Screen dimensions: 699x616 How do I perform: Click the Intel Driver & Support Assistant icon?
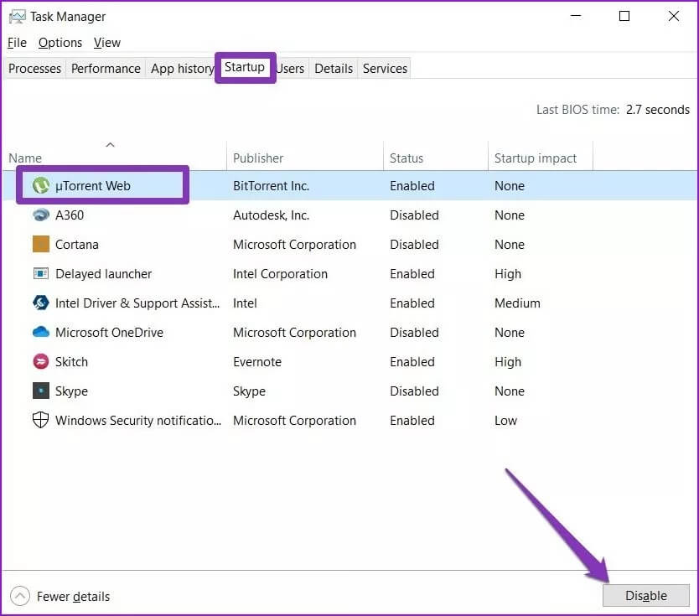point(41,303)
